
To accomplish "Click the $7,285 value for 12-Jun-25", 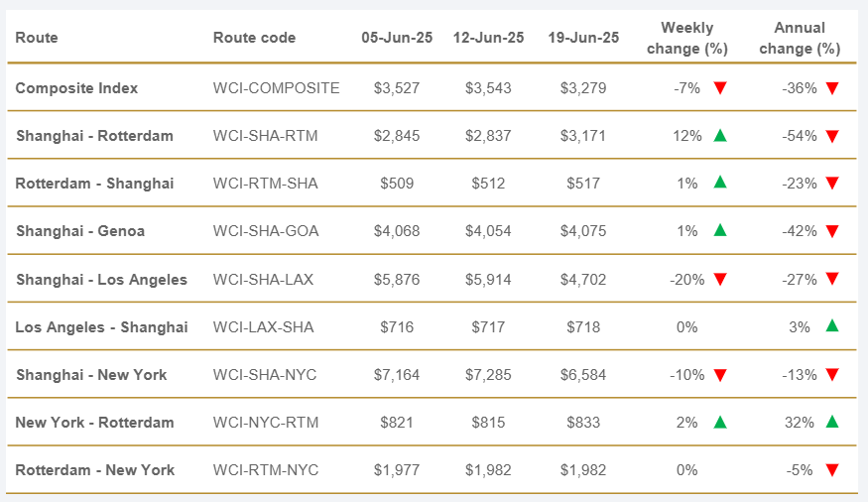I will coord(488,375).
